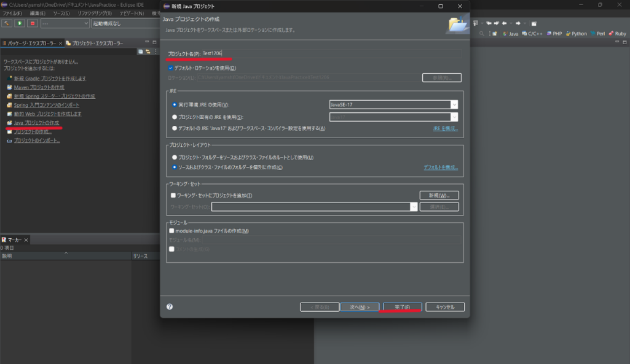Switch to the Project Explorer tab
The height and width of the screenshot is (364, 630).
(x=95, y=44)
